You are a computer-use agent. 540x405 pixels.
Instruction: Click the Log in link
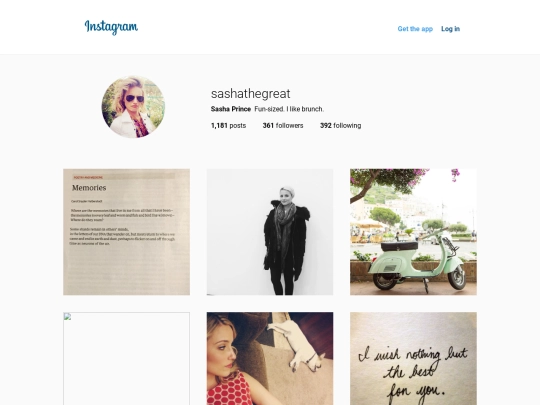coord(450,29)
